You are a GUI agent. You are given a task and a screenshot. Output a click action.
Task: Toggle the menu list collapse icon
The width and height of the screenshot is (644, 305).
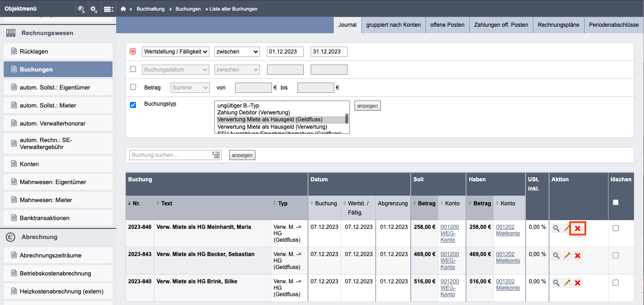pyautogui.click(x=109, y=9)
